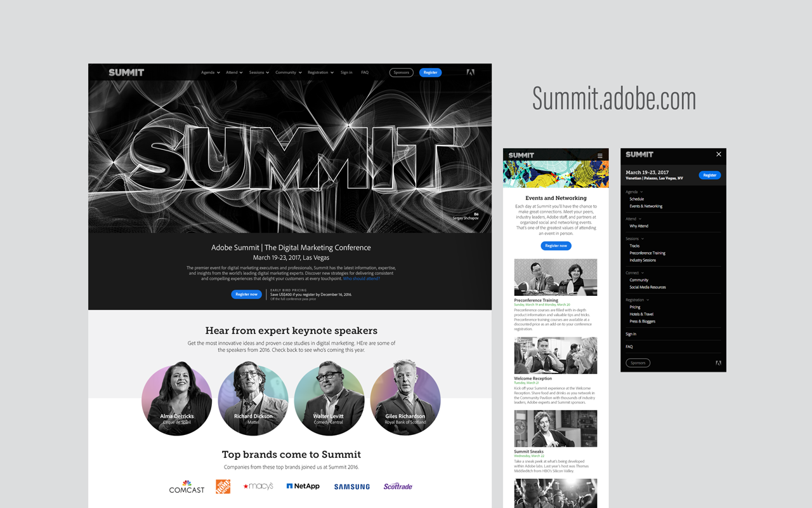This screenshot has width=812, height=508.
Task: Select Pricing in mobile menu
Action: (x=635, y=307)
